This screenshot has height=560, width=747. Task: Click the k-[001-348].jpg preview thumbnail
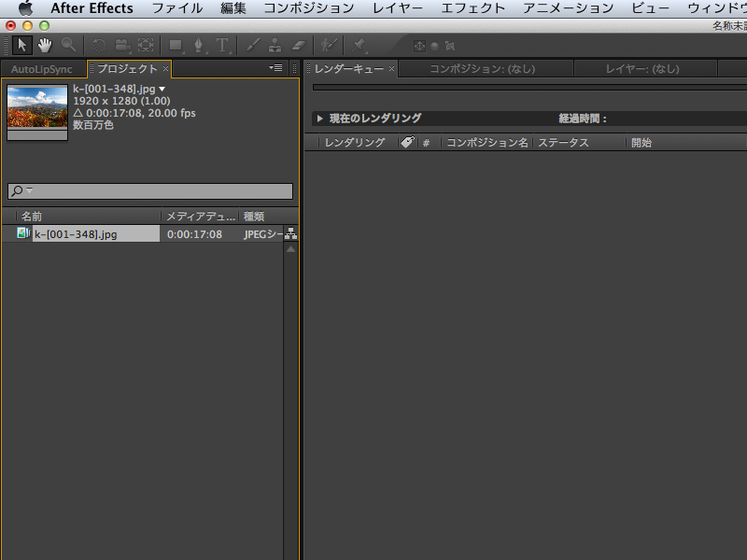point(37,106)
